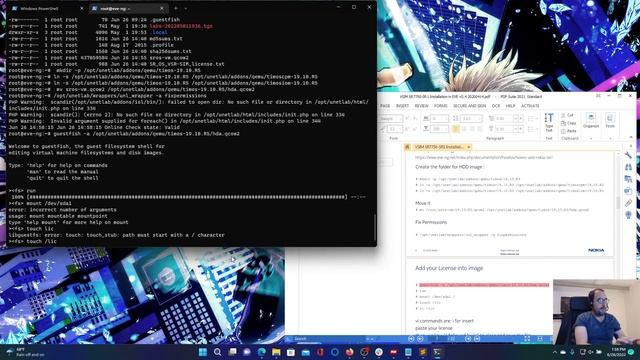
Task: Go to the previous page in PDF bottom bar
Action: click(x=420, y=339)
